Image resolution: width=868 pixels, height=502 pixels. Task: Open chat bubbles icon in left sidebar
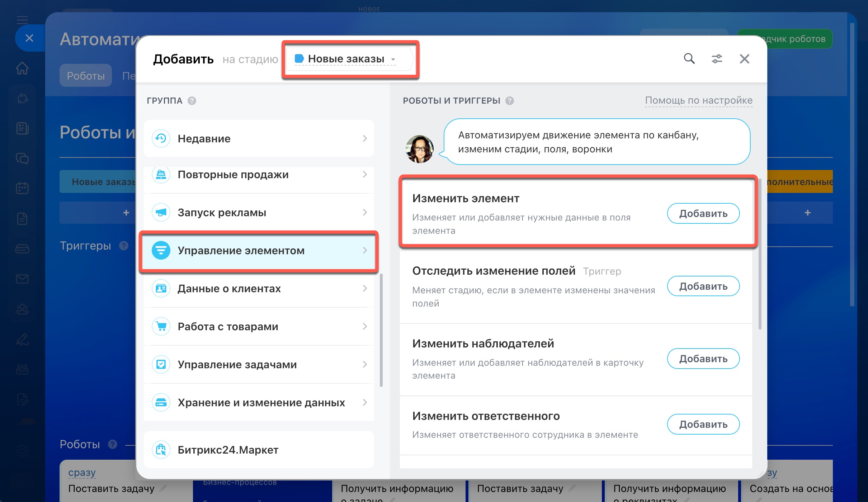point(22,158)
